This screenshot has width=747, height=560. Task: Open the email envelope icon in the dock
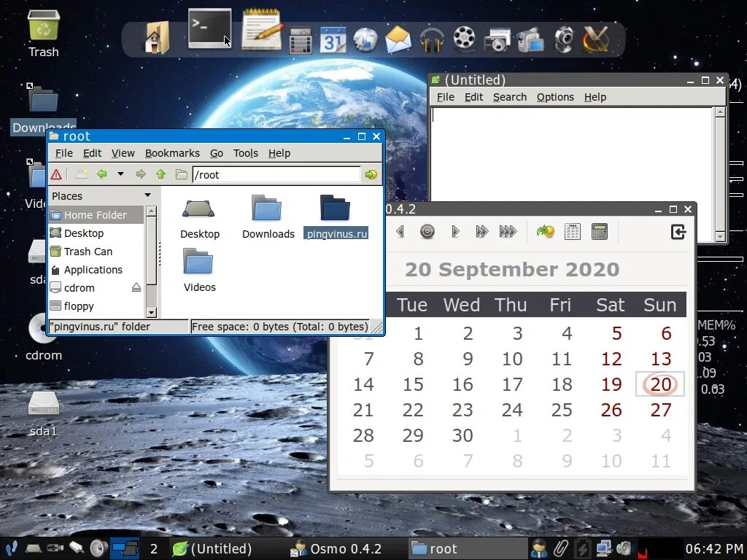(x=398, y=40)
